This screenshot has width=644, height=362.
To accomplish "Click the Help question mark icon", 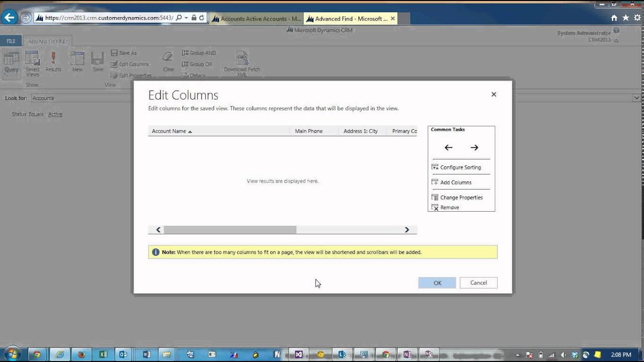I will [x=616, y=31].
